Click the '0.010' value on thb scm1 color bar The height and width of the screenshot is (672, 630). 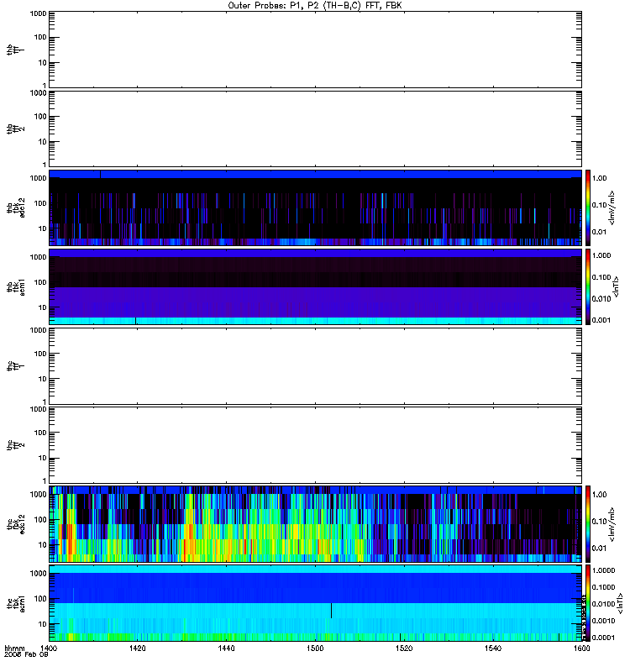[601, 299]
